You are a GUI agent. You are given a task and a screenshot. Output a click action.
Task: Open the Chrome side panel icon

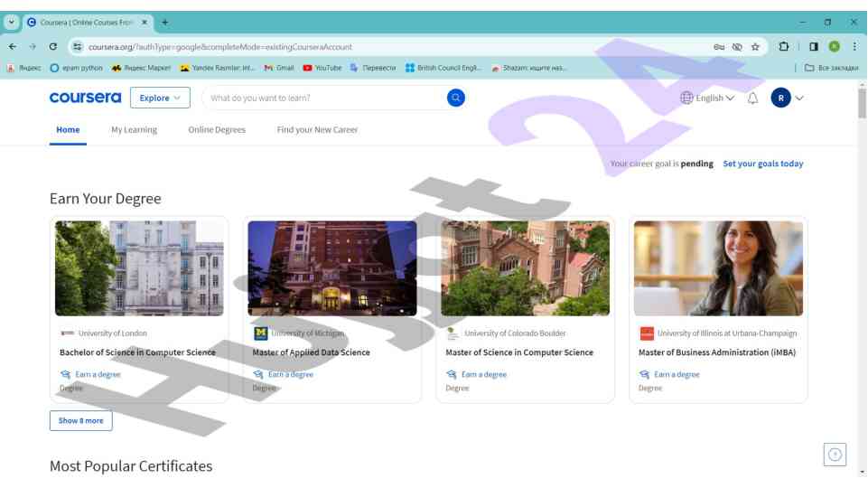[x=813, y=47]
